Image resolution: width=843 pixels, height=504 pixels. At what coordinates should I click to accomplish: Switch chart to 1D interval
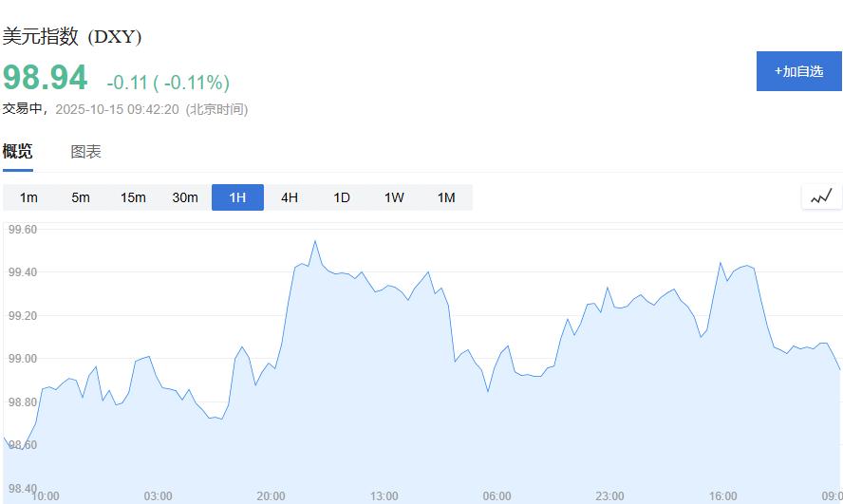coord(342,197)
